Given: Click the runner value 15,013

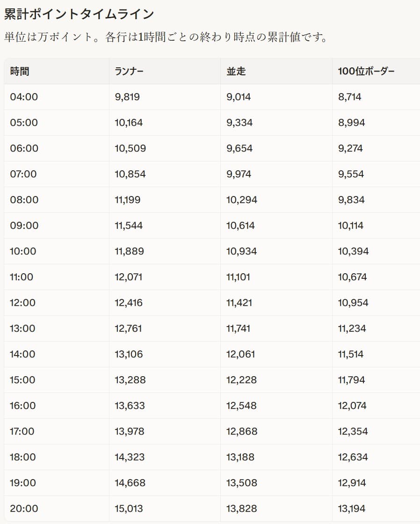Looking at the screenshot, I should pos(129,509).
